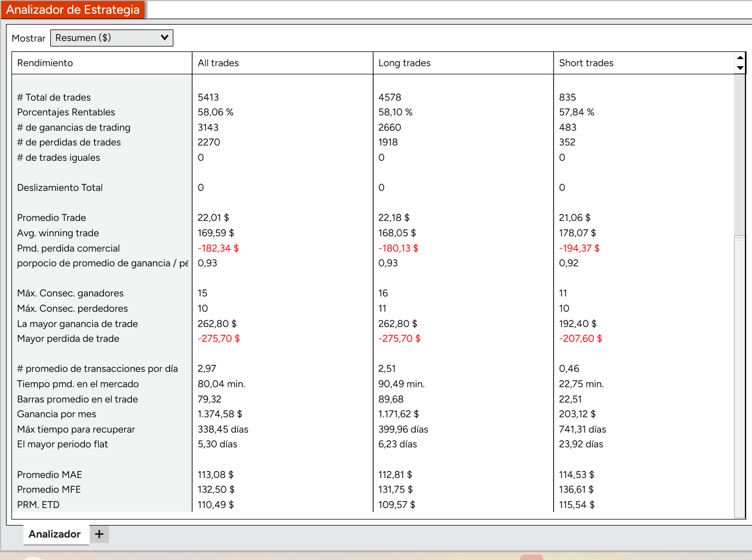Click the 89,68 long bars average value
Image resolution: width=752 pixels, height=560 pixels.
tap(390, 399)
